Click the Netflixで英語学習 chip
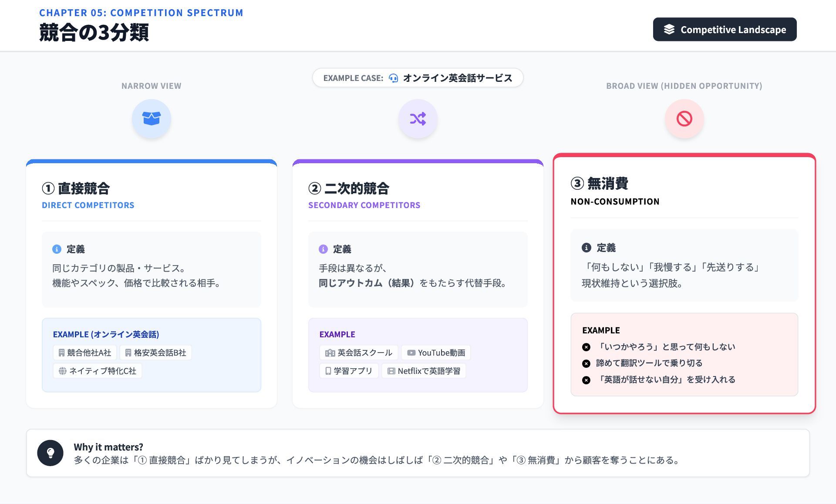Image resolution: width=836 pixels, height=504 pixels. pyautogui.click(x=424, y=371)
